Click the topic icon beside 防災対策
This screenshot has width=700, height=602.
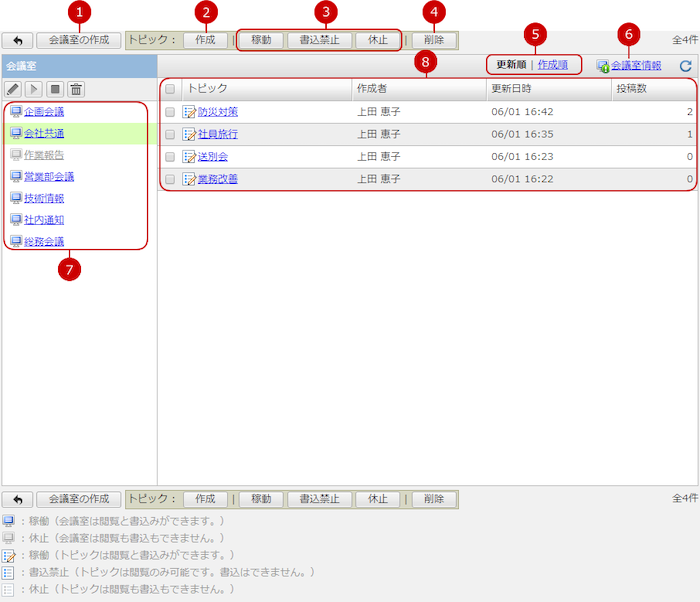click(x=189, y=112)
